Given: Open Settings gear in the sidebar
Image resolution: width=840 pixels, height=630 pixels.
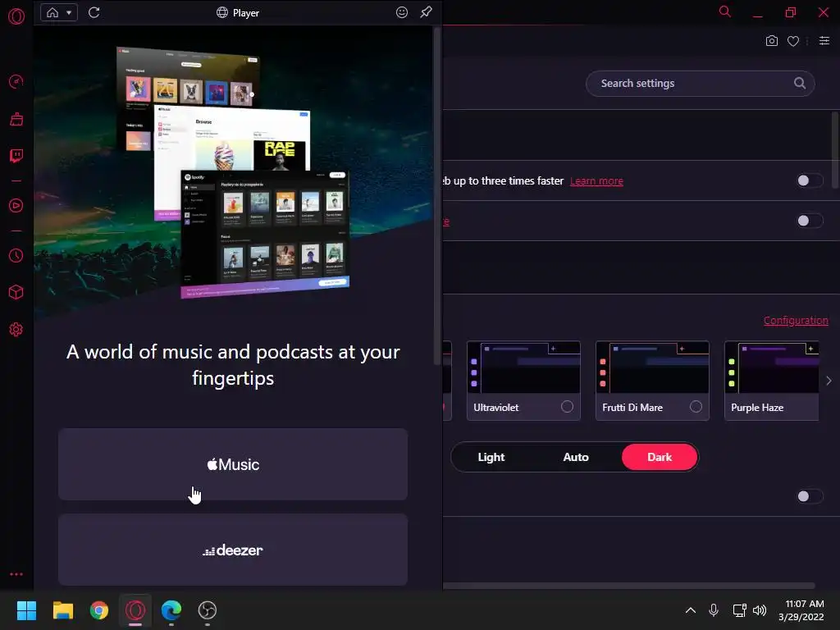Looking at the screenshot, I should 16,330.
